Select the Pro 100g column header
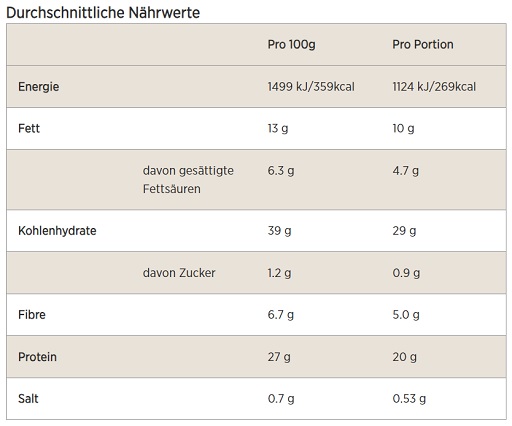 tap(291, 45)
